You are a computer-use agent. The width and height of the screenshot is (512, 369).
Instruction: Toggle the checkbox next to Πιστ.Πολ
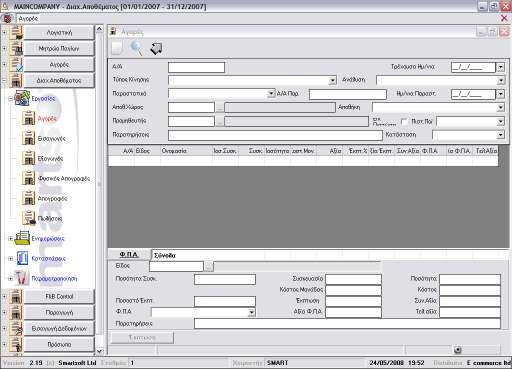point(404,122)
